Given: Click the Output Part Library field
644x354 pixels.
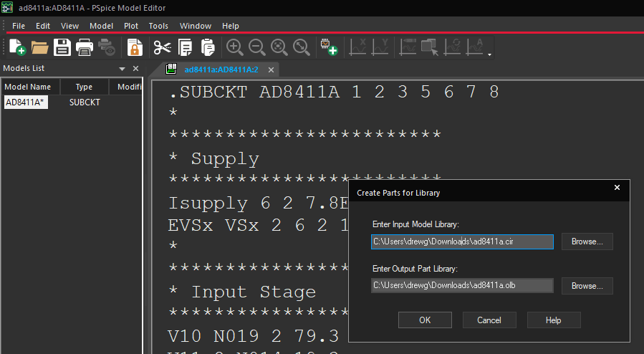Looking at the screenshot, I should point(462,285).
